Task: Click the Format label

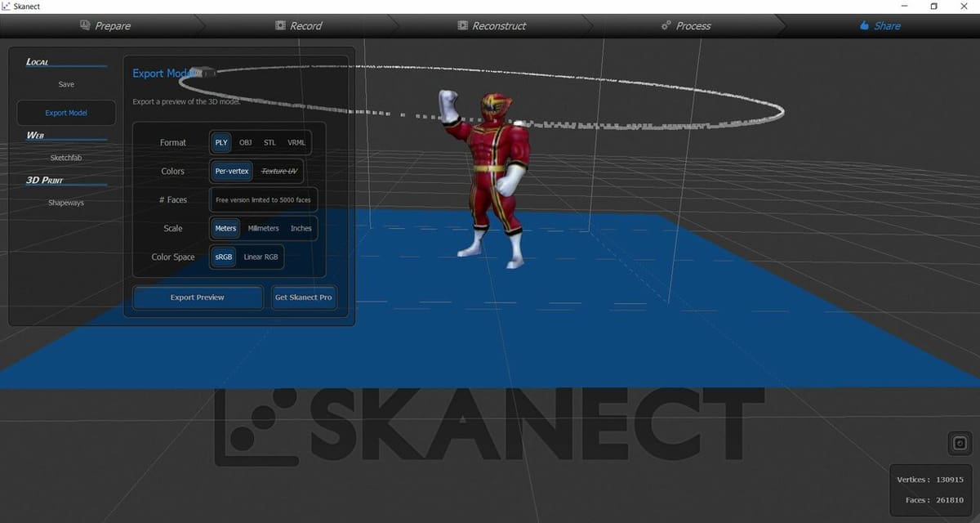Action: 172,142
